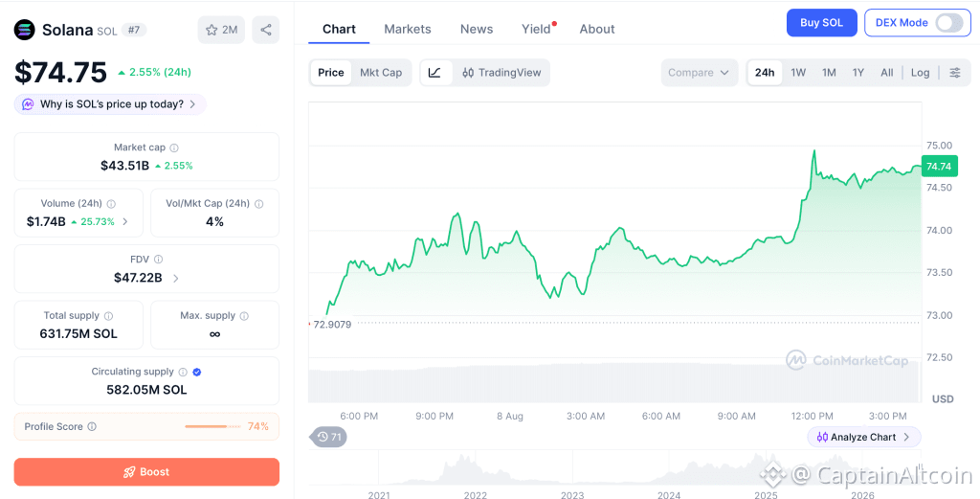Select All time range
980x499 pixels.
pos(887,73)
